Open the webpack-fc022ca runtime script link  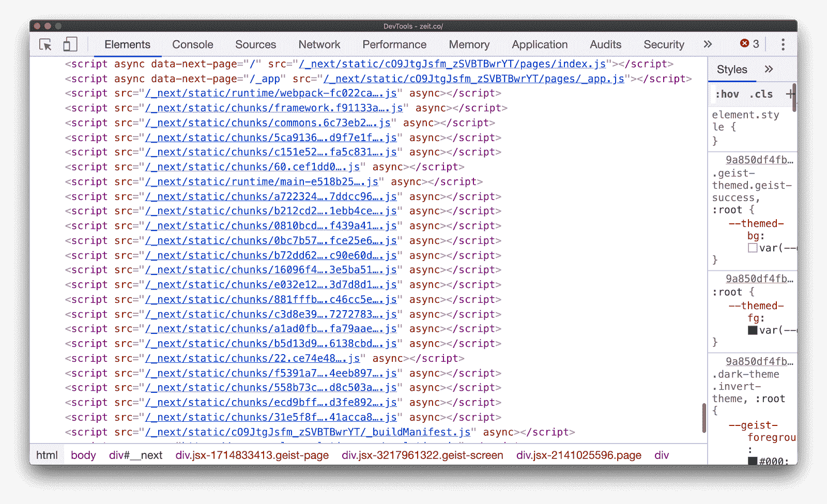pyautogui.click(x=271, y=93)
